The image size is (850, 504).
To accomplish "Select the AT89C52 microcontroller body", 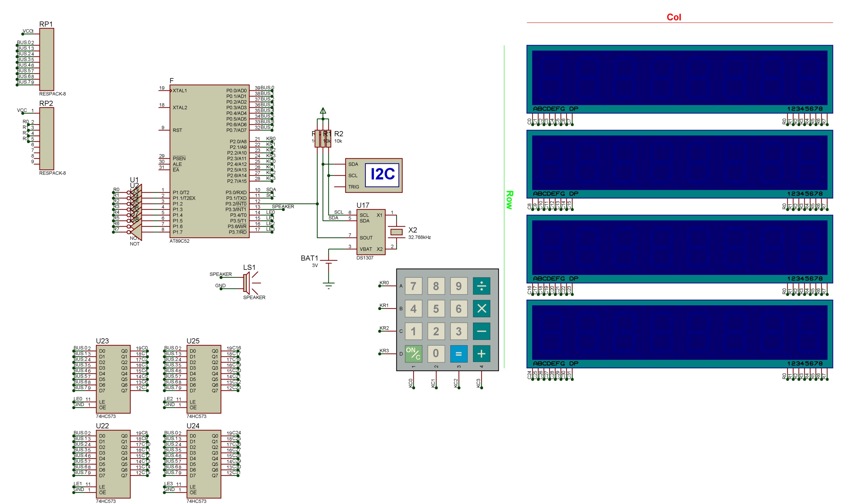I will tap(209, 161).
